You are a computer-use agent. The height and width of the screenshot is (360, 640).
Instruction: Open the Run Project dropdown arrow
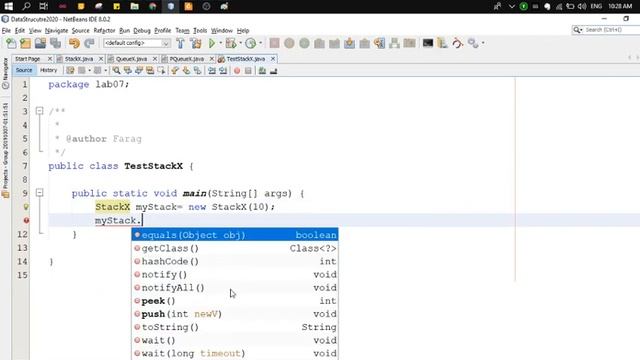[220, 43]
